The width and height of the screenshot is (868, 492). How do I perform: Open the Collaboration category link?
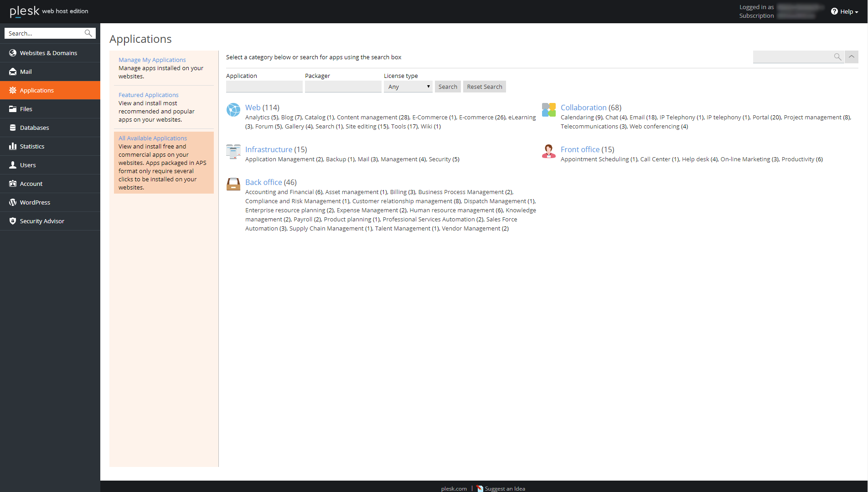pos(584,108)
